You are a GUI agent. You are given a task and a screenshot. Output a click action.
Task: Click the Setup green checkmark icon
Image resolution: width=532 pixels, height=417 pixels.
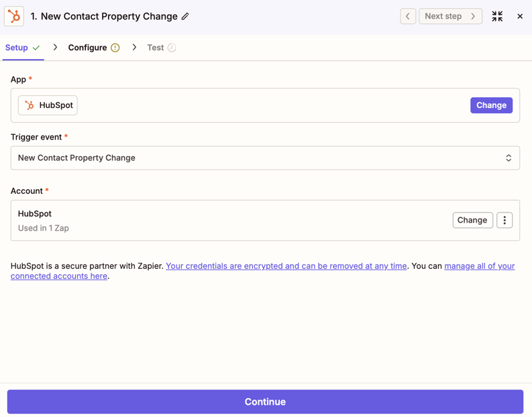(x=36, y=48)
